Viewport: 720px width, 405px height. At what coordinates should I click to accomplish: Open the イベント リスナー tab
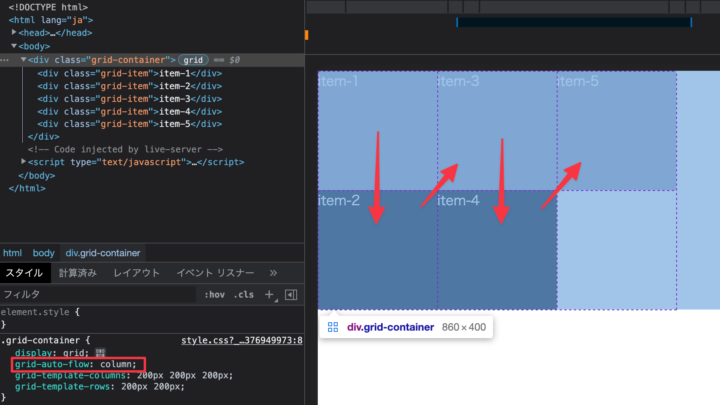[215, 273]
